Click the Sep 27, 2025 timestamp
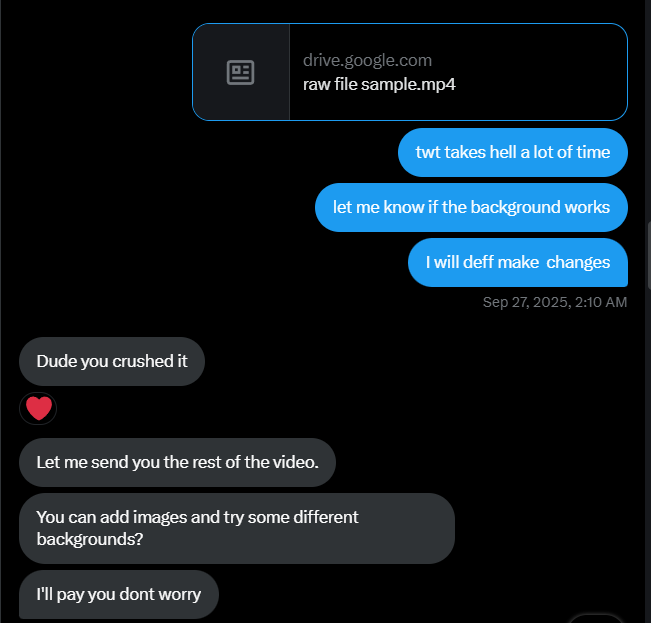 [555, 302]
